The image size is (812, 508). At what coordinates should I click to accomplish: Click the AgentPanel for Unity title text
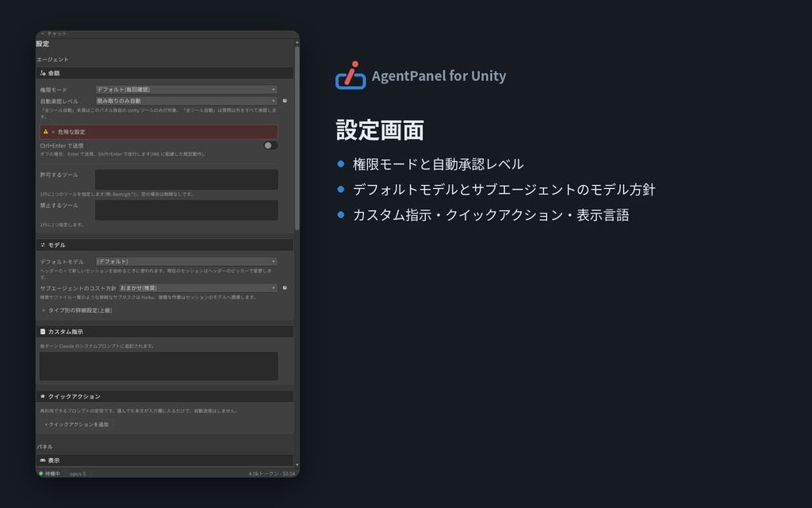(439, 75)
